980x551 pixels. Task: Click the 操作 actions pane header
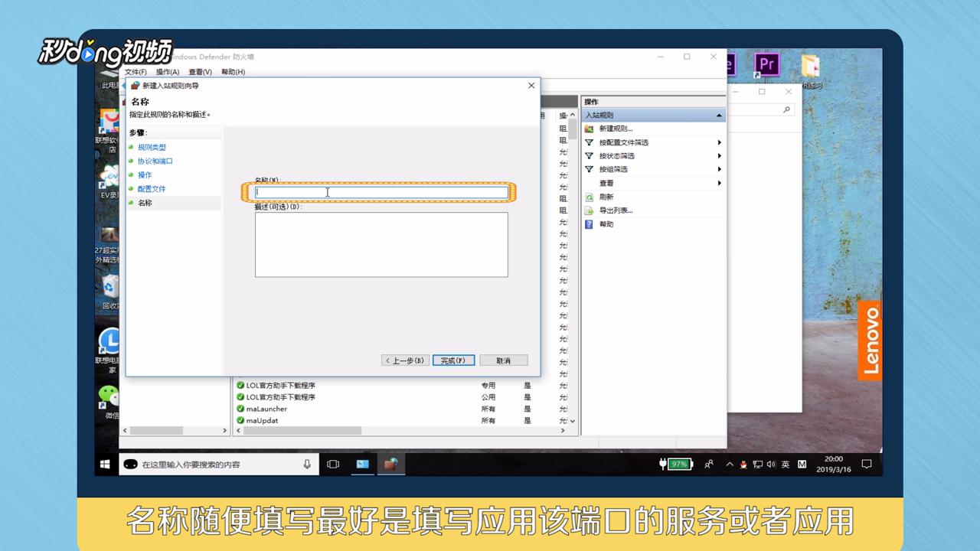click(653, 102)
